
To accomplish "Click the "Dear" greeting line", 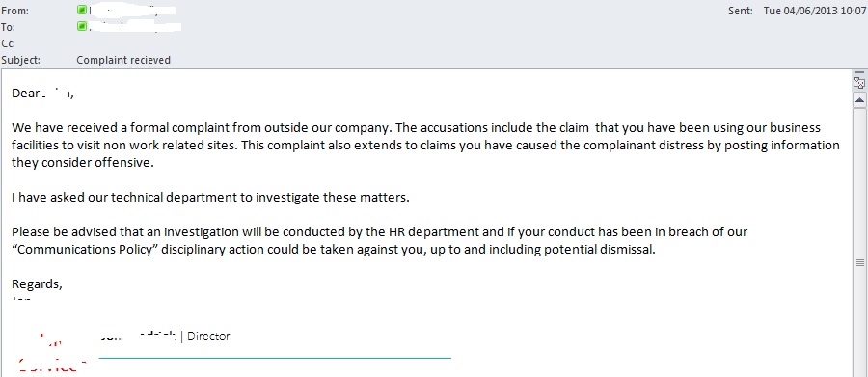I will [42, 93].
